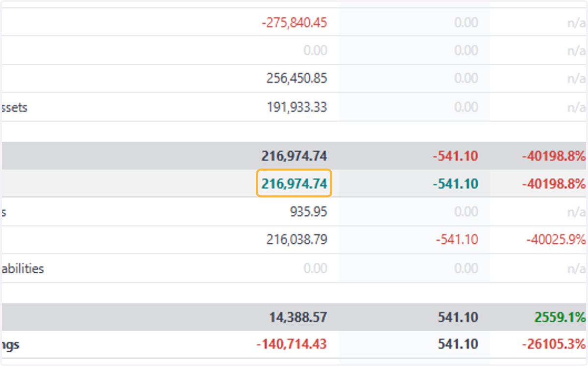Viewport: 588px width, 366px height.
Task: Click the bold 14,388.57 total
Action: [x=297, y=317]
